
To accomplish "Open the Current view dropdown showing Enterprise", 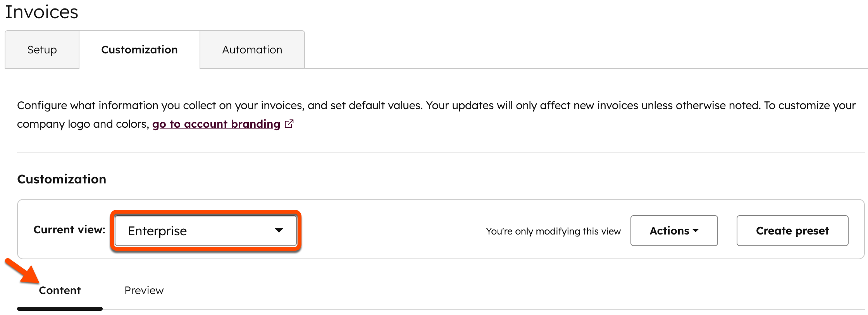I will [x=205, y=231].
